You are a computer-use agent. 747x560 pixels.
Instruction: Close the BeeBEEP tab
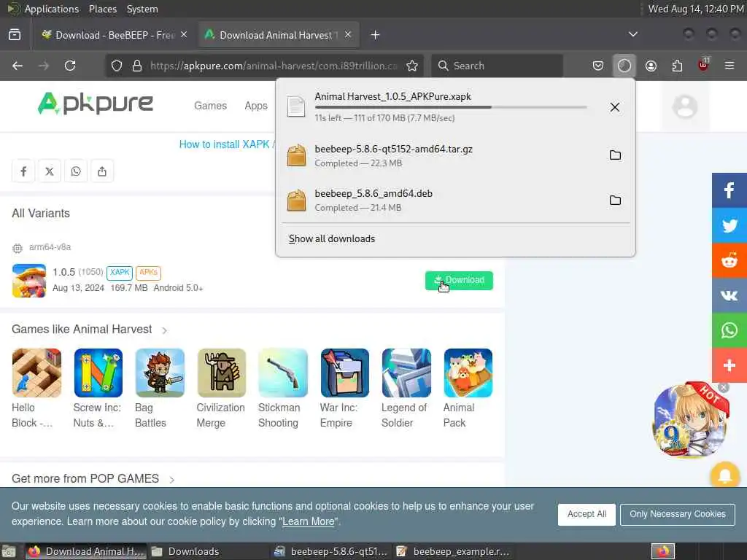click(184, 35)
